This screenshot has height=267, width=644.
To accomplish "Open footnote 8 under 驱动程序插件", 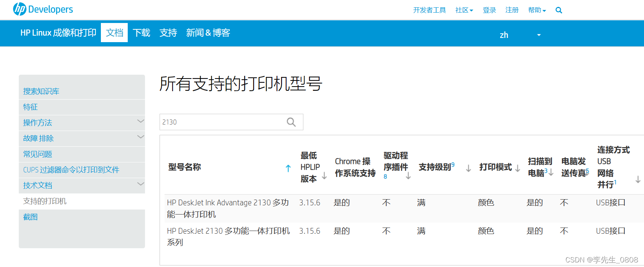I will pos(385,177).
